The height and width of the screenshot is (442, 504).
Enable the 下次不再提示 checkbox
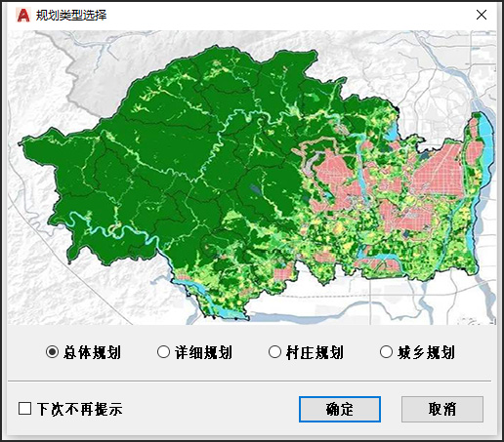point(24,409)
